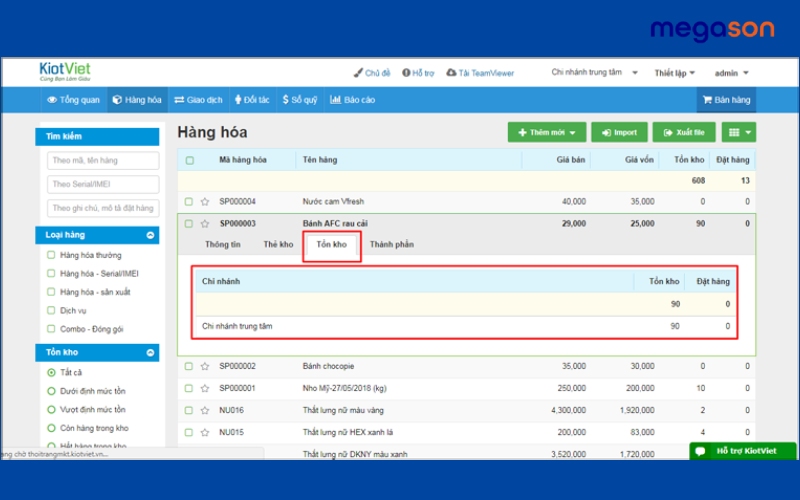800x500 pixels.
Task: Click the Bán hàng cart button
Action: coord(726,100)
